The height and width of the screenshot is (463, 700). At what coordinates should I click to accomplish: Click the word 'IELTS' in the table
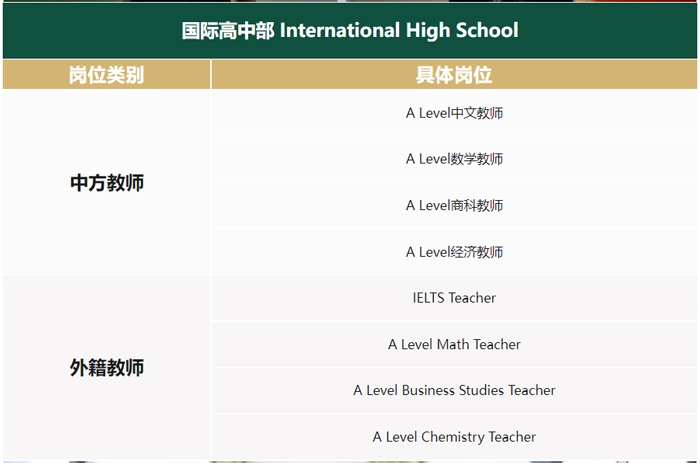428,298
